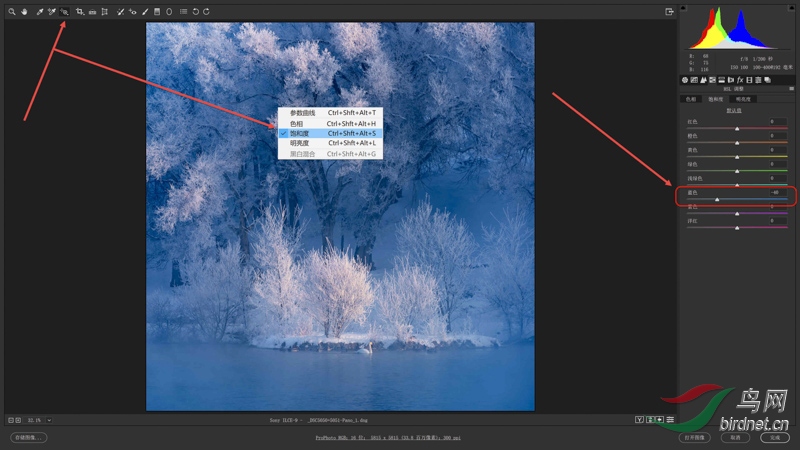The width and height of the screenshot is (800, 450).
Task: Rotate image 90° counterclockwise
Action: click(195, 12)
